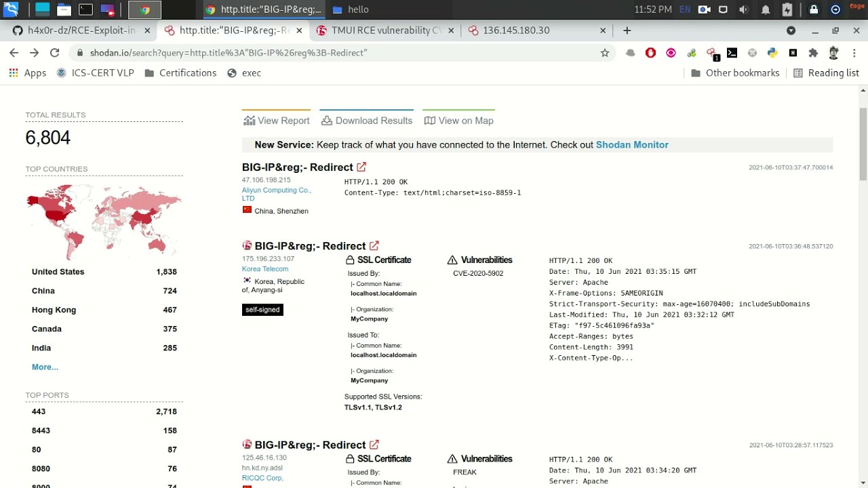Expand the Other bookmarks folder
The image size is (868, 488).
pyautogui.click(x=735, y=73)
